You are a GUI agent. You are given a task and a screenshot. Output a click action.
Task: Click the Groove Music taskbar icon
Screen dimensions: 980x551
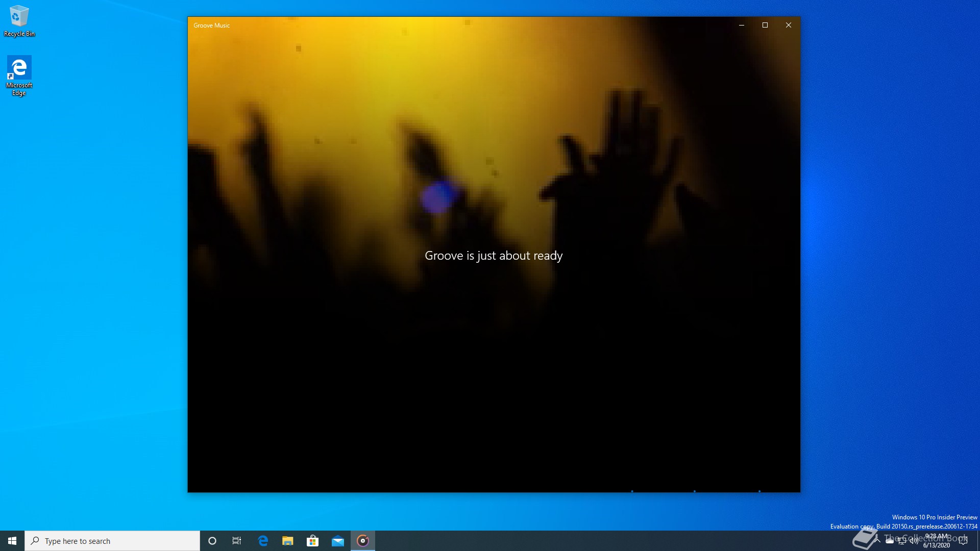click(363, 541)
